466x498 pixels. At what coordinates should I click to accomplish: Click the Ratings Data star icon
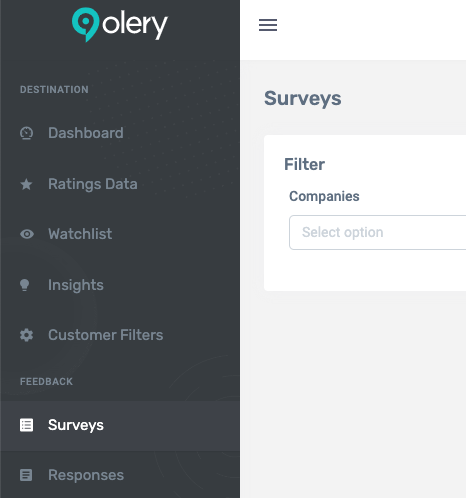[x=26, y=184]
